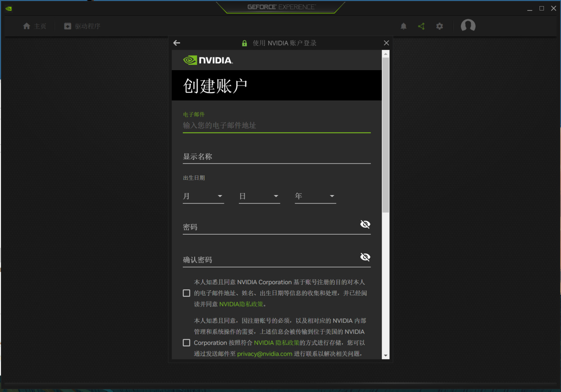Focus the 电子邮件 email address field
The height and width of the screenshot is (392, 561).
[x=277, y=125]
